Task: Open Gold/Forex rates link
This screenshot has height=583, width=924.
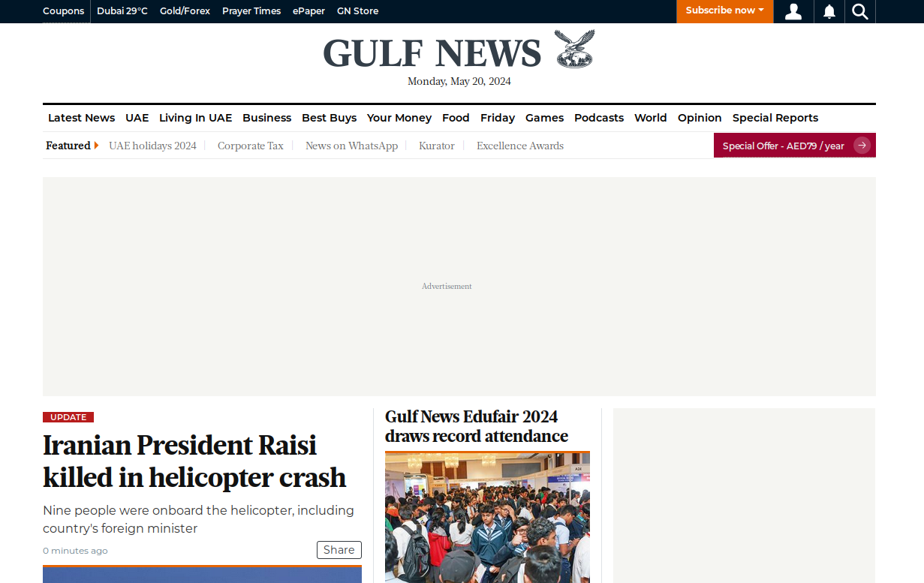Action: (x=185, y=11)
